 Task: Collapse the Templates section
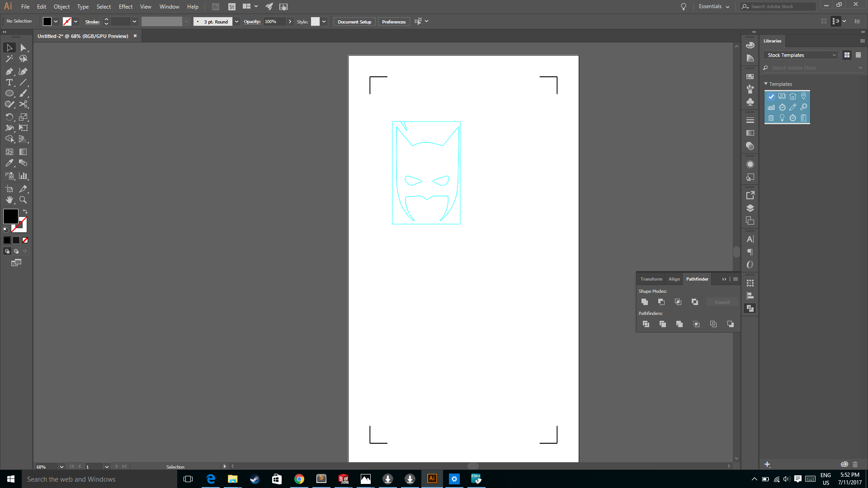pos(766,84)
